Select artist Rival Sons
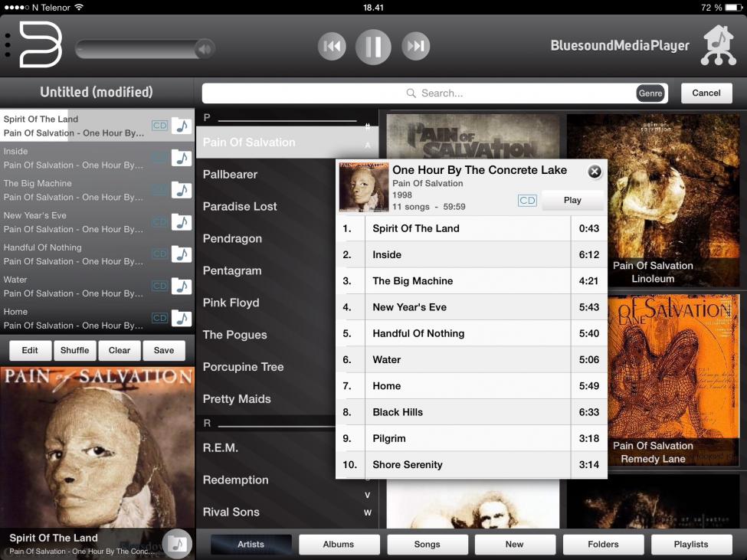 coord(287,512)
